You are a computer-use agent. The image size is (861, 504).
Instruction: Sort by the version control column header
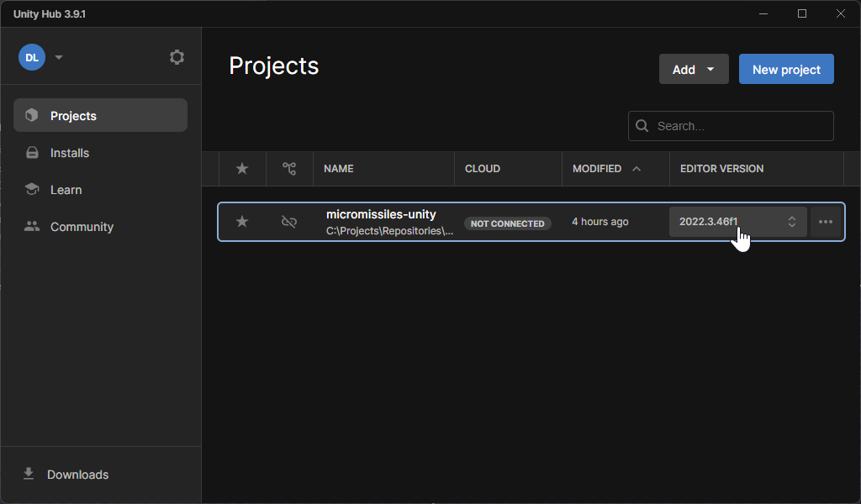(289, 168)
